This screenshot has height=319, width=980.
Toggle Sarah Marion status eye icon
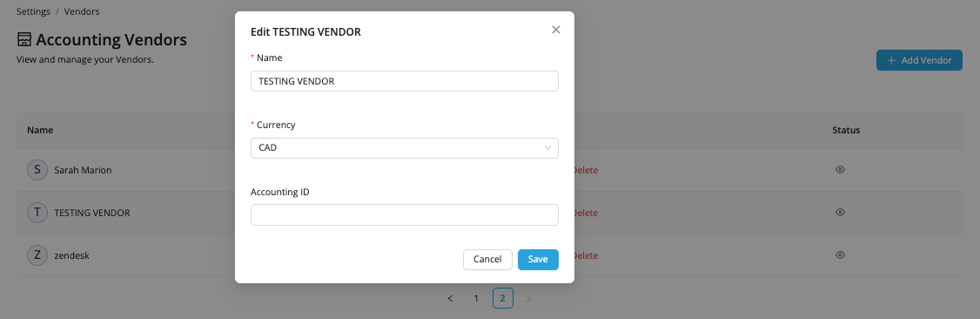(x=840, y=169)
